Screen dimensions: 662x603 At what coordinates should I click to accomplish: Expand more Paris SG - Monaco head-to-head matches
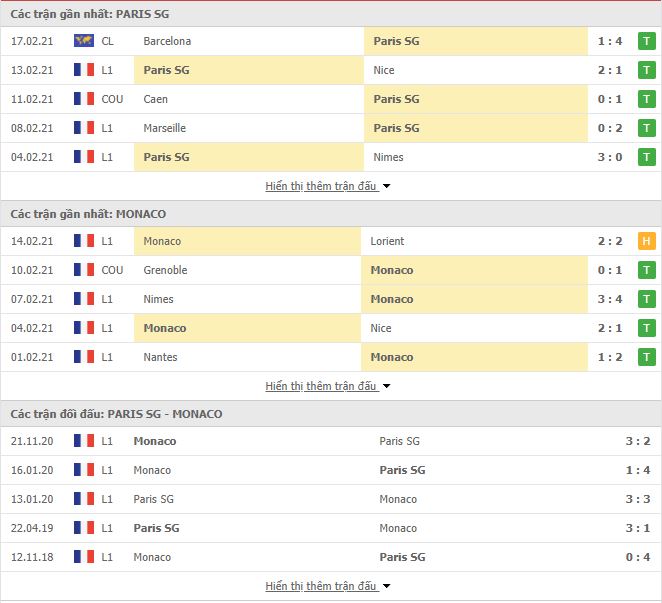[327, 586]
